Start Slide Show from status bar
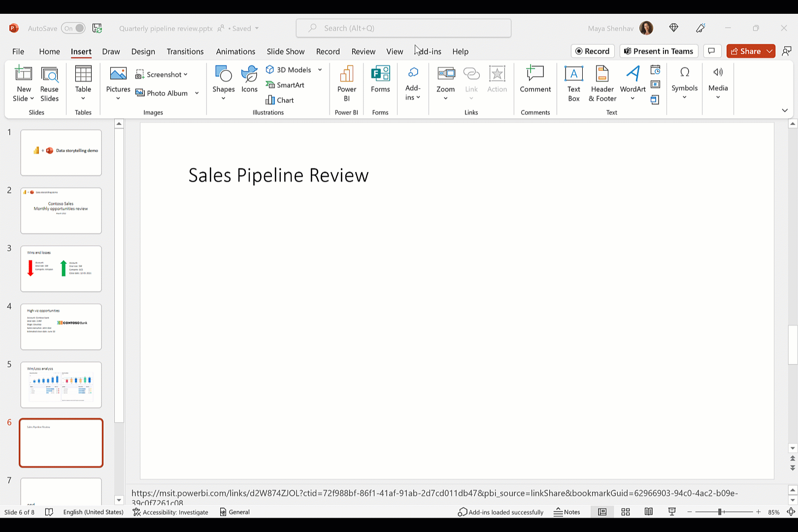This screenshot has height=532, width=798. coord(671,512)
